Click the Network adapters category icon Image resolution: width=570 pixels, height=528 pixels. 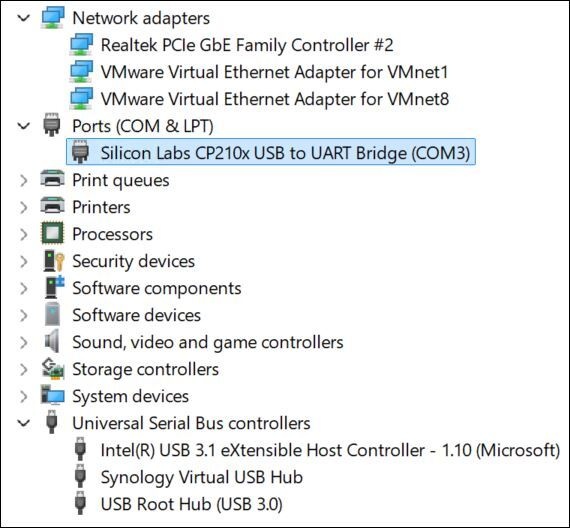53,17
